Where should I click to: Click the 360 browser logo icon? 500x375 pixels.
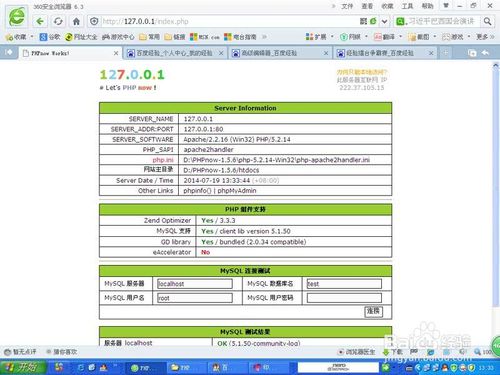click(x=16, y=16)
